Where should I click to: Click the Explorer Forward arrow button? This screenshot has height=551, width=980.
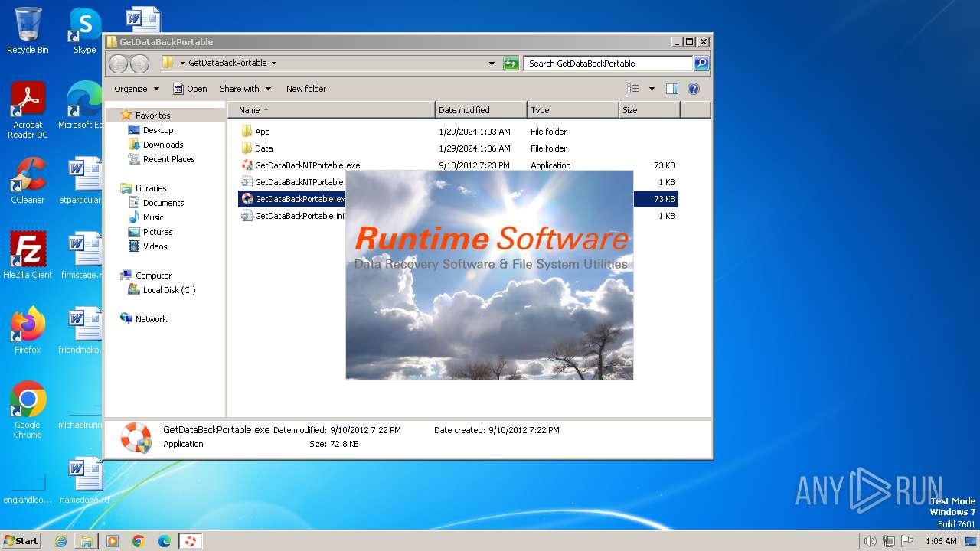click(139, 64)
